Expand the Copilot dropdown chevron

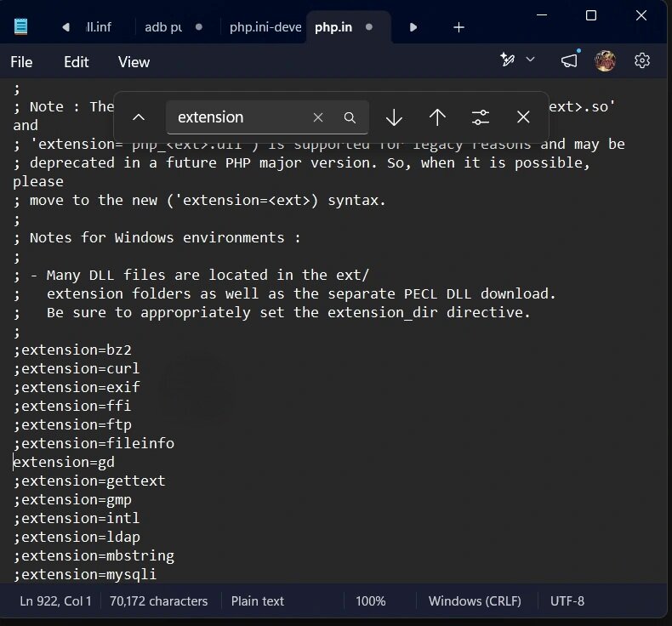coord(530,60)
